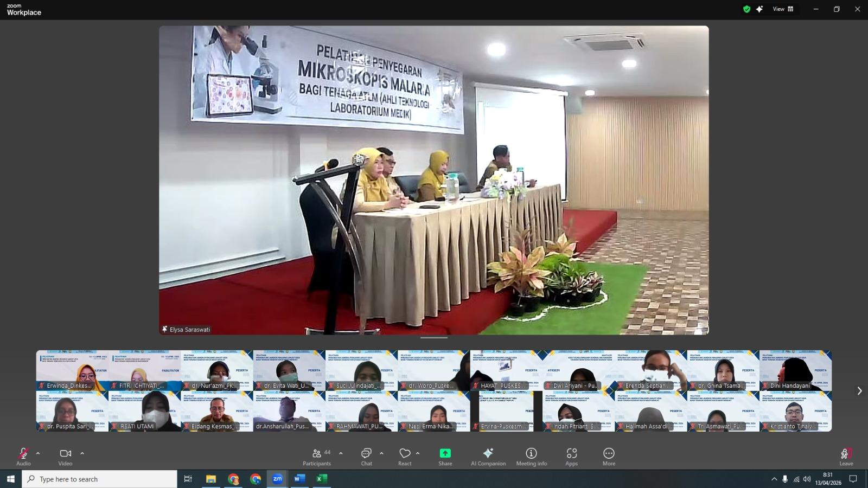Image resolution: width=868 pixels, height=488 pixels.
Task: Open the View layout menu
Action: (x=783, y=9)
